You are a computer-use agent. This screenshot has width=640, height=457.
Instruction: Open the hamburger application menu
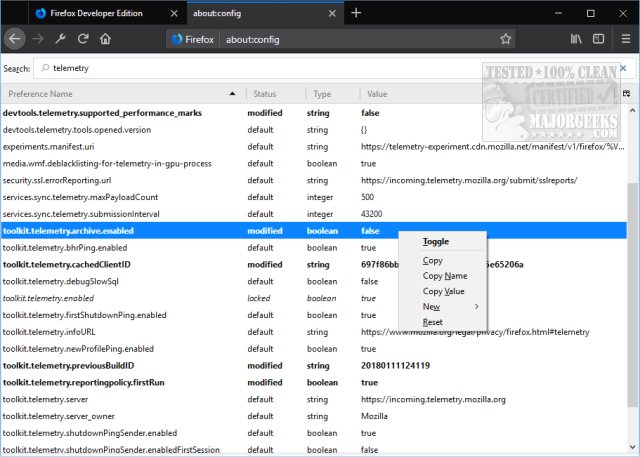click(626, 39)
